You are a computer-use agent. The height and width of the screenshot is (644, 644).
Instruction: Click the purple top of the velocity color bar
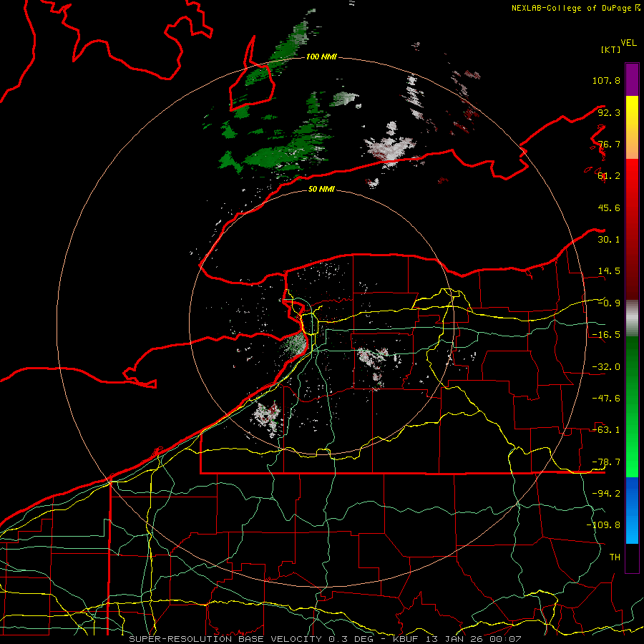click(632, 79)
